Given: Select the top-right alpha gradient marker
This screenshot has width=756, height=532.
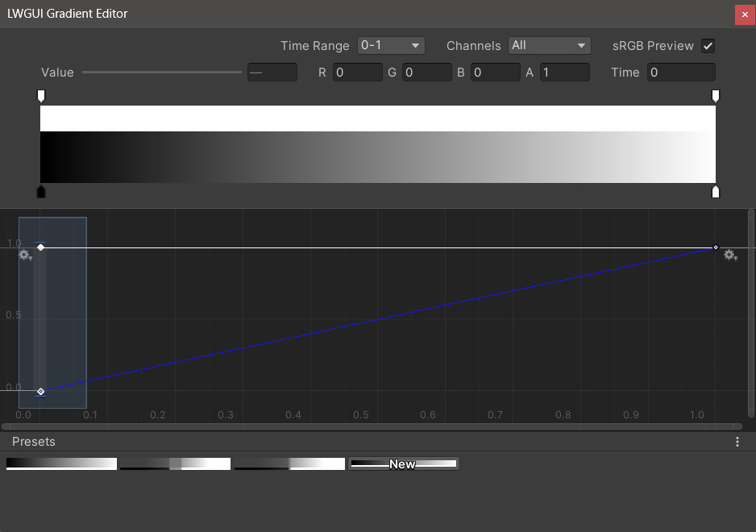Looking at the screenshot, I should (715, 97).
